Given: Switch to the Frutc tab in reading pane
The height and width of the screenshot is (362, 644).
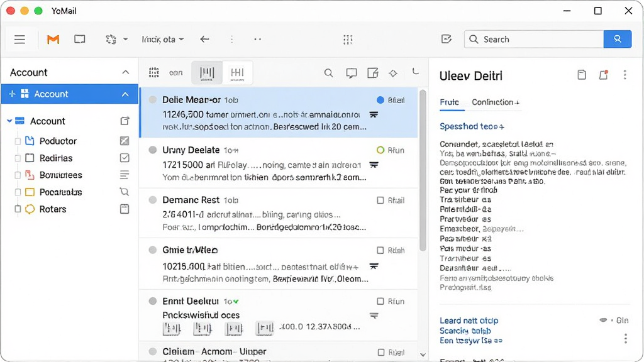Looking at the screenshot, I should [449, 102].
